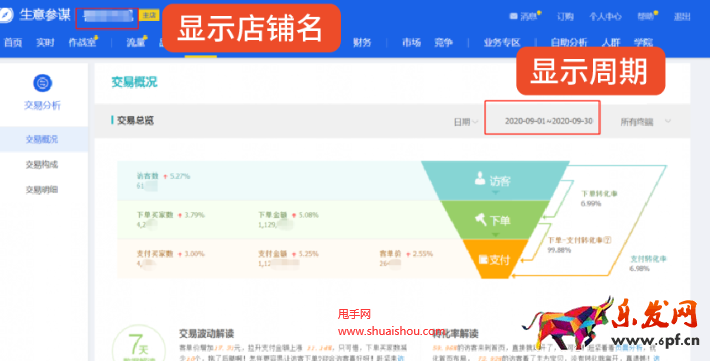Click the 支付金额 metric label
This screenshot has width=710, height=361.
273,254
